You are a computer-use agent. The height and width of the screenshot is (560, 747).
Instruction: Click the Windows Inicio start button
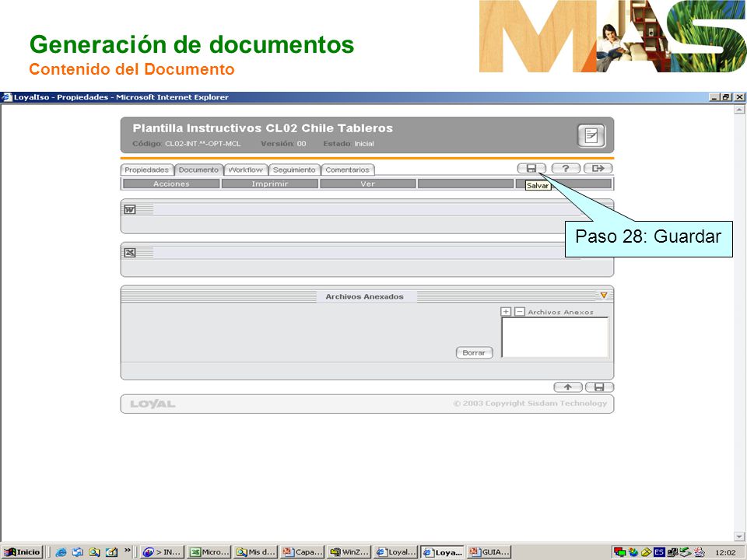point(23,552)
